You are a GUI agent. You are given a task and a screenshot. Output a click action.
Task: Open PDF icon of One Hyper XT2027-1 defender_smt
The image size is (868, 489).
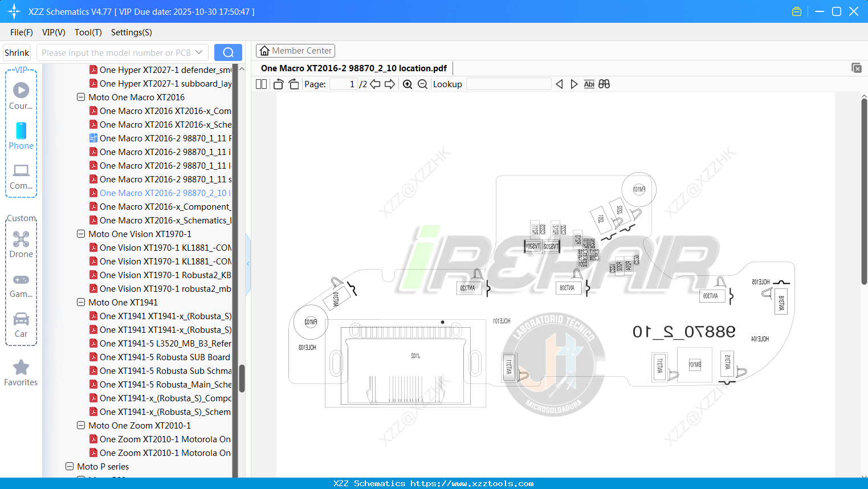point(93,70)
